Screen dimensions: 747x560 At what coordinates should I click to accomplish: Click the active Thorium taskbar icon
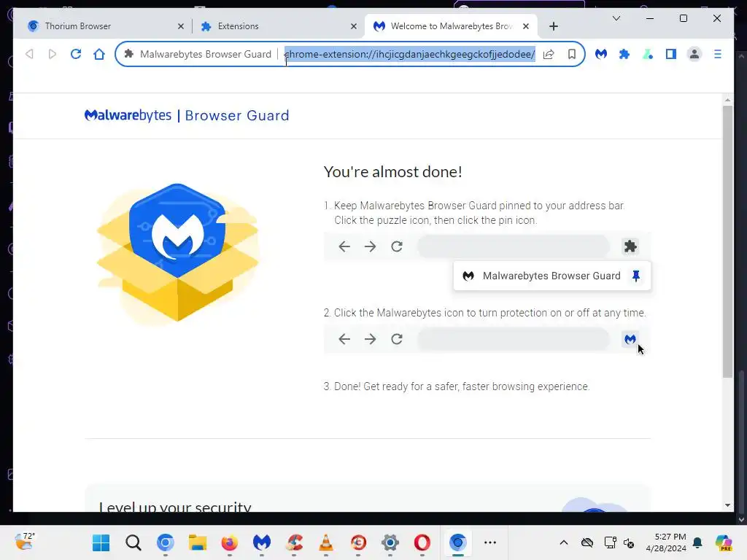pos(458,542)
